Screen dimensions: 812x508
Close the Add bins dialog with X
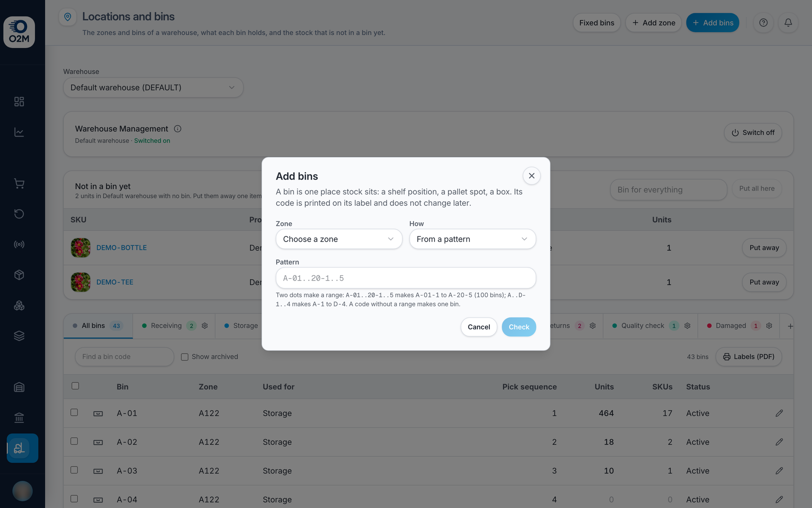click(x=532, y=176)
